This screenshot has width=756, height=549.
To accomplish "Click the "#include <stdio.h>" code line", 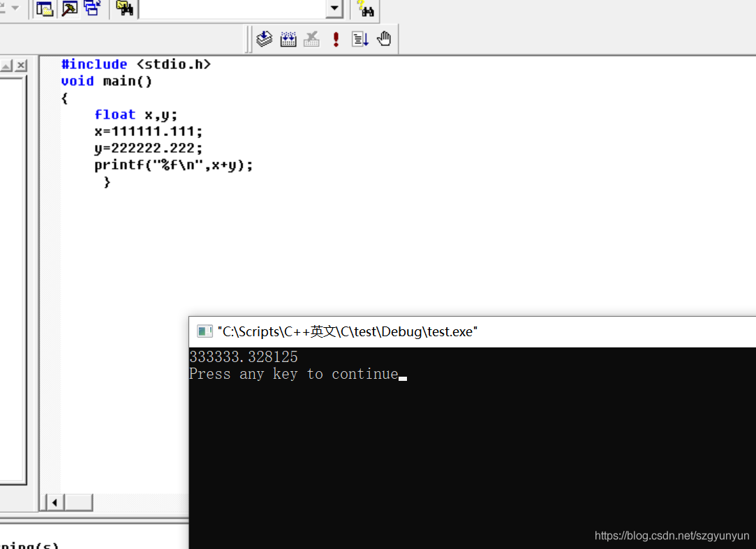I will [x=136, y=64].
